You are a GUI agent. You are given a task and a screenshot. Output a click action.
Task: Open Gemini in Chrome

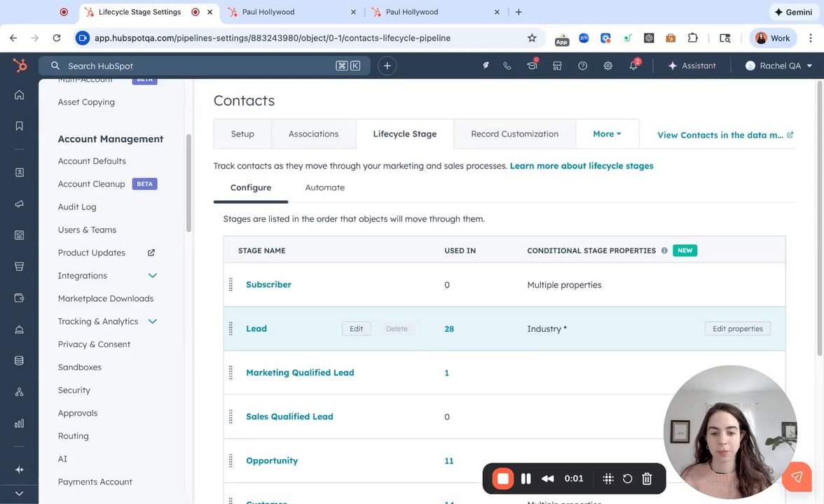point(793,12)
